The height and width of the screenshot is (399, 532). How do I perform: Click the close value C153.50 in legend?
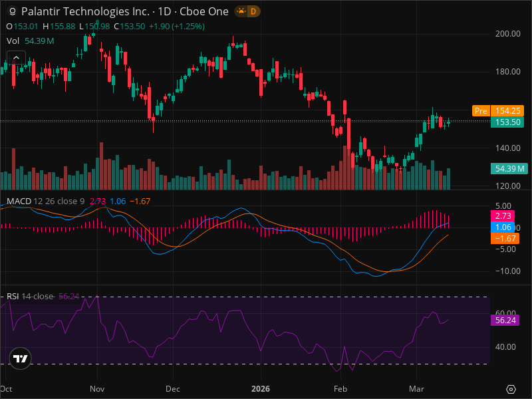[x=129, y=27]
